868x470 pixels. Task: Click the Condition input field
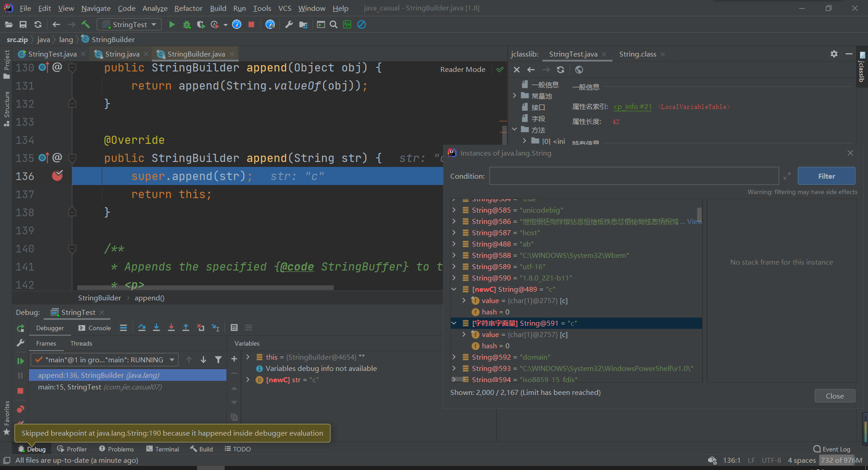(x=634, y=176)
